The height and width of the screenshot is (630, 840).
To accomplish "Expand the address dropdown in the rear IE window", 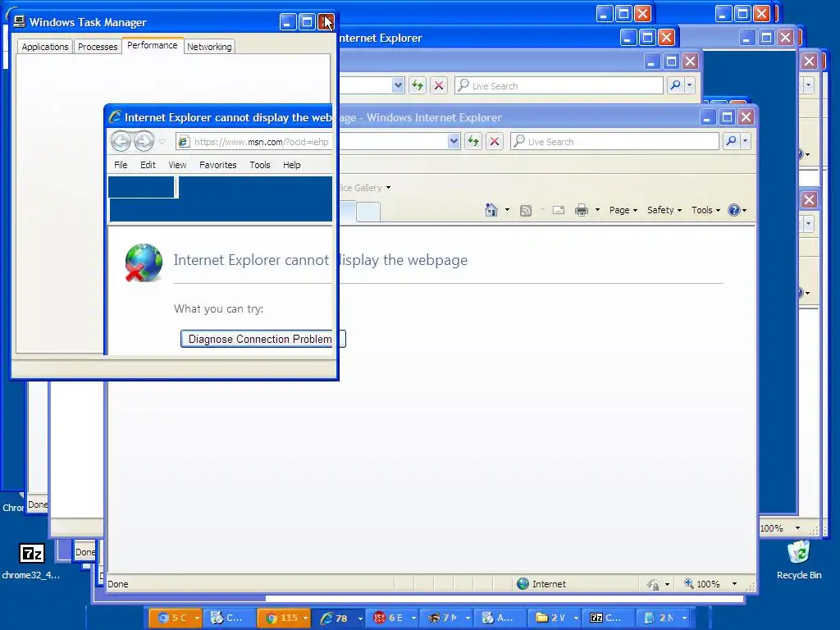I will [x=398, y=85].
